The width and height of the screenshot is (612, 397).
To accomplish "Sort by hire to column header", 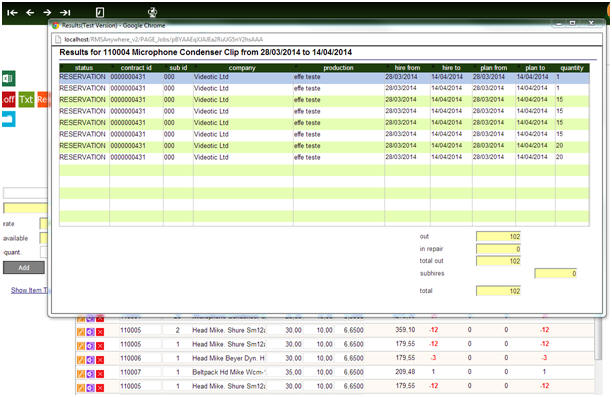I will [451, 68].
